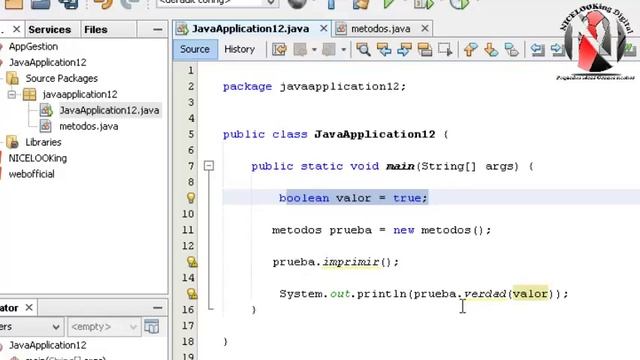Select Source Packages folder node

62,78
